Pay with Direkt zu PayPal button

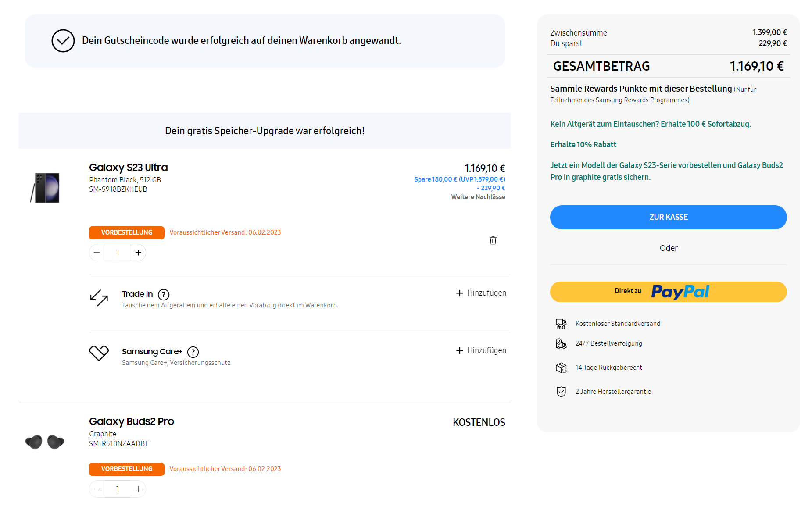tap(668, 292)
